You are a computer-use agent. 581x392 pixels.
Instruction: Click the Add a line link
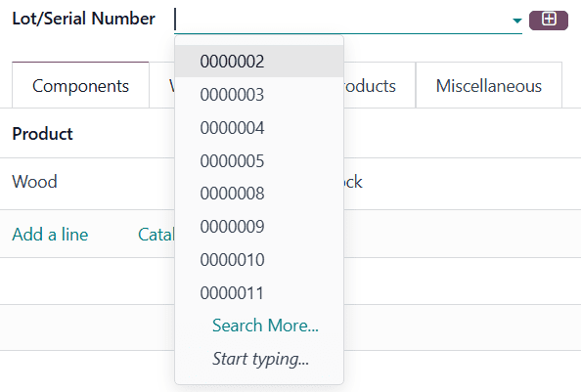[50, 235]
